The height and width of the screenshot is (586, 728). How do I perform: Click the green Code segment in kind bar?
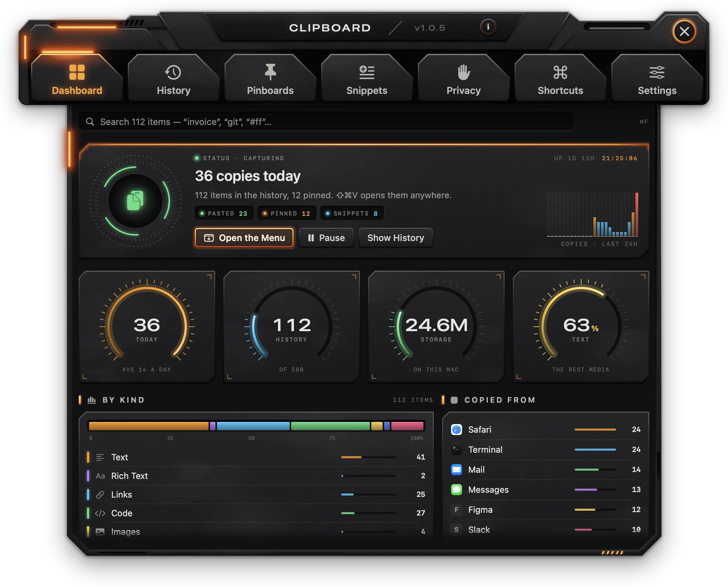click(330, 426)
